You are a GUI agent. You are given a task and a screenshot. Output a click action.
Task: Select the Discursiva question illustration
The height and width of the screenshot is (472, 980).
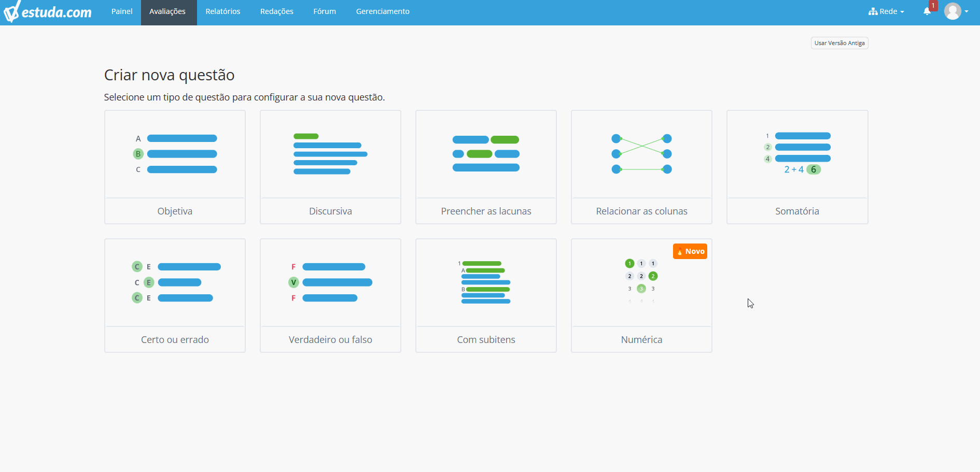[330, 154]
